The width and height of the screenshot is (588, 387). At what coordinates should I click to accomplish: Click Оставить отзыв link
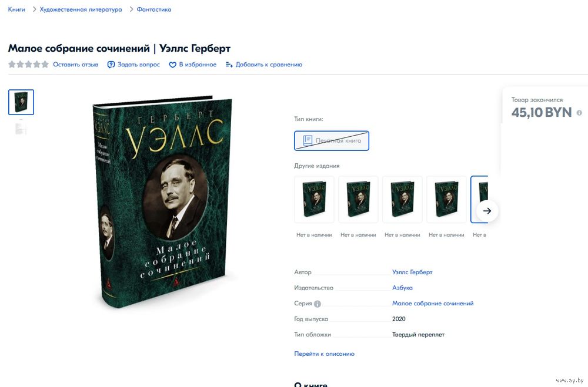pos(76,65)
